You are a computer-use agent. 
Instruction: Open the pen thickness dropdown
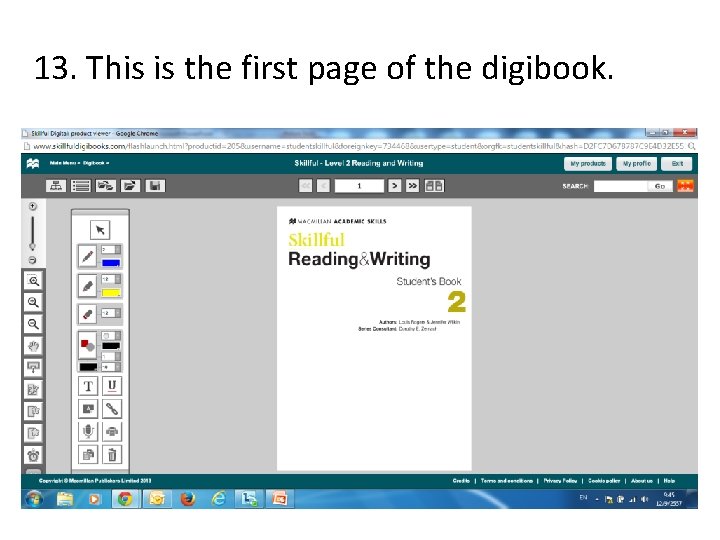(111, 249)
